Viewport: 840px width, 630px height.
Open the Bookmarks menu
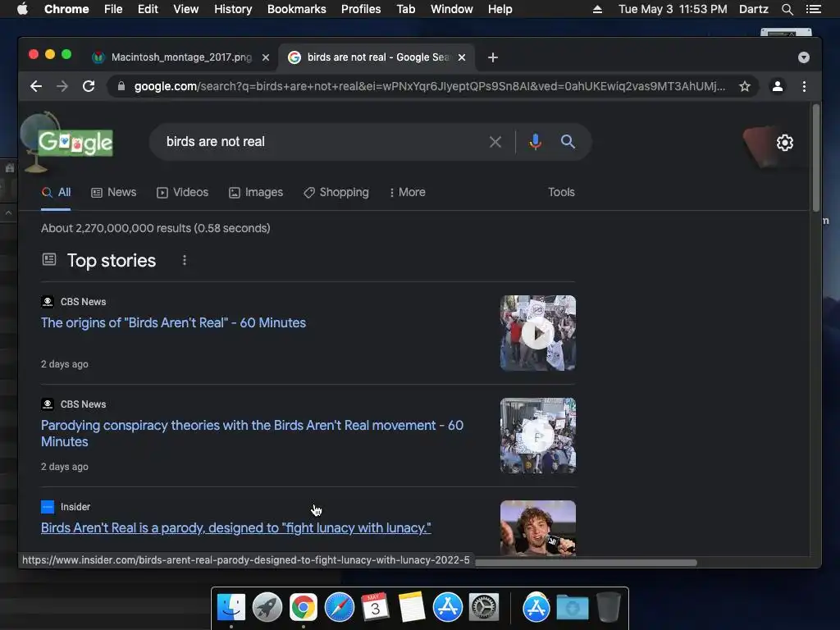click(297, 9)
